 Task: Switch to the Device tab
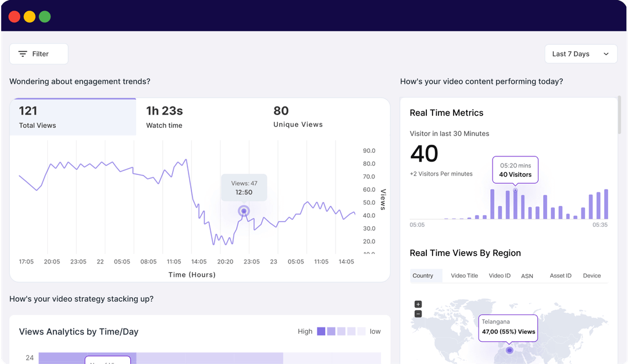coord(591,275)
